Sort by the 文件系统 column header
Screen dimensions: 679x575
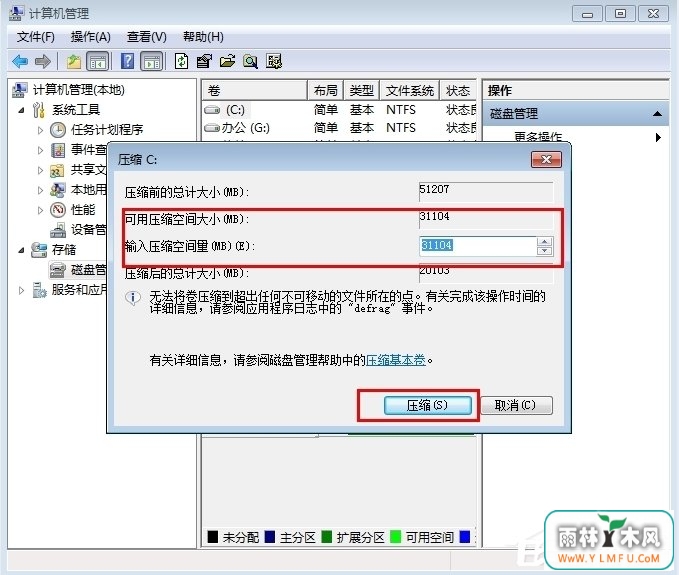409,90
